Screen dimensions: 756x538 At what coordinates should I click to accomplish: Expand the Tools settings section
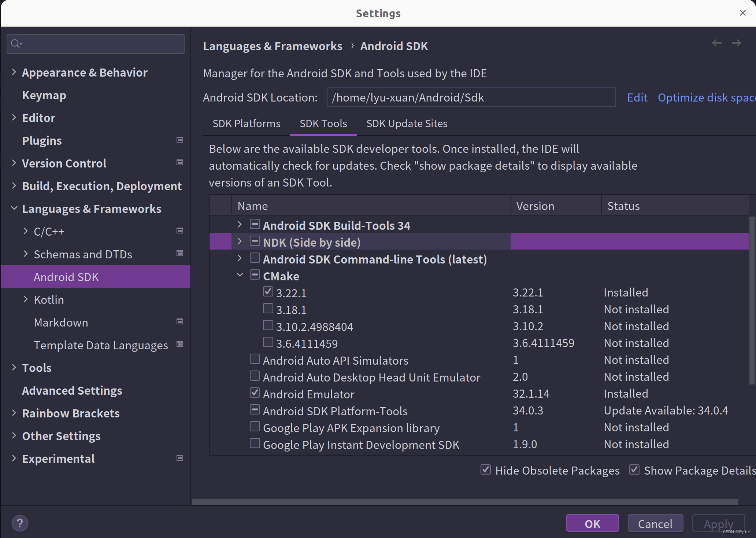[14, 367]
